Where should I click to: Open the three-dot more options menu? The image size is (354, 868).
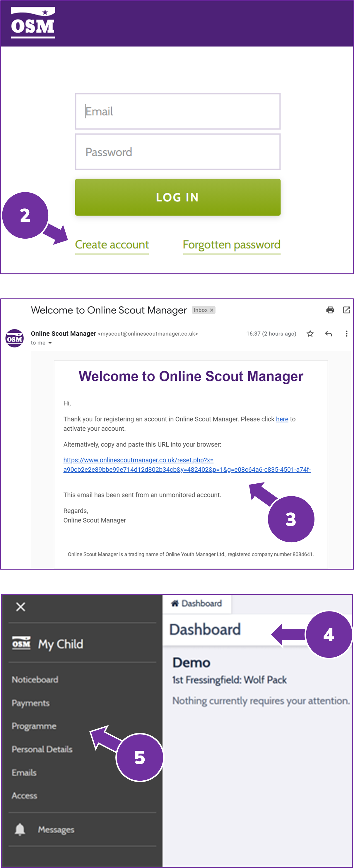[346, 334]
